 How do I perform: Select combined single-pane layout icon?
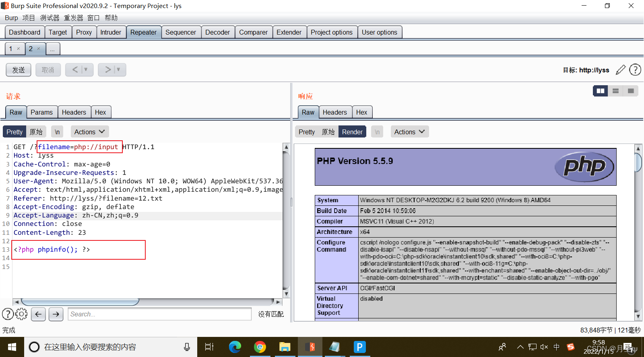click(631, 91)
